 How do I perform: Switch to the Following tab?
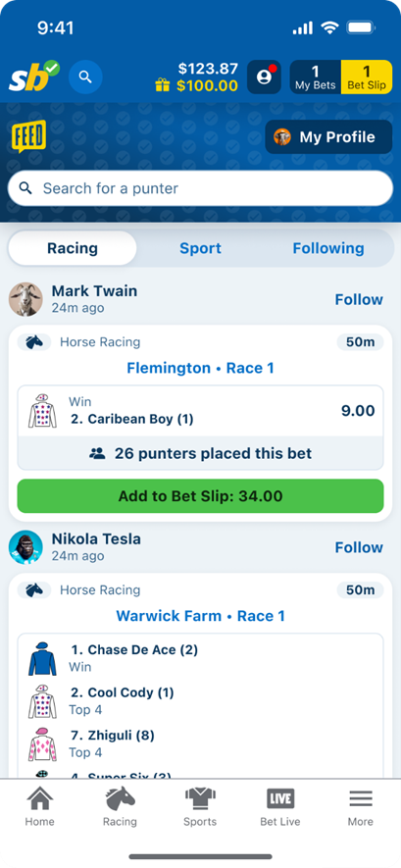pyautogui.click(x=328, y=248)
